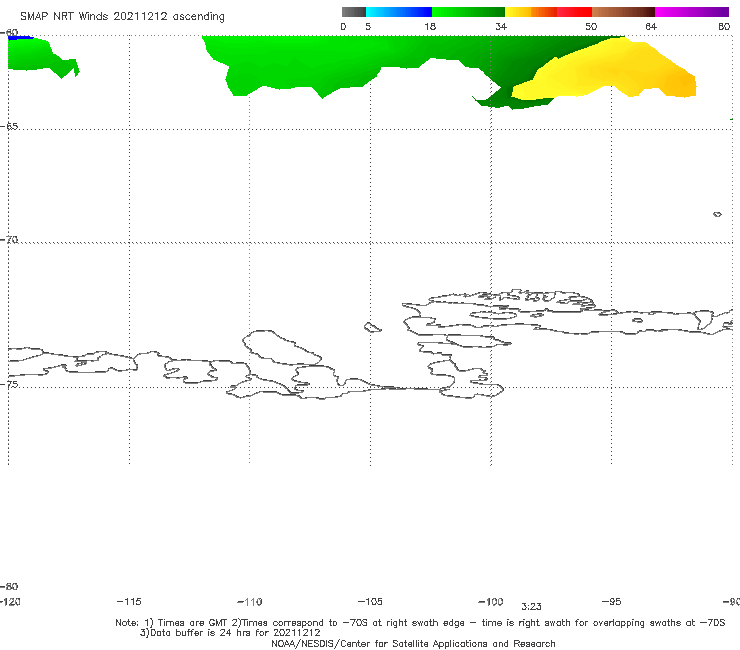Click the '-95' longitude axis label

point(612,601)
